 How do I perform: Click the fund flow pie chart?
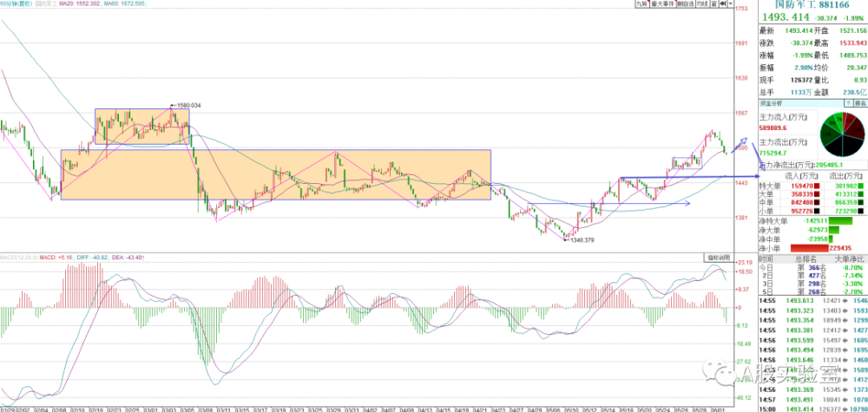click(x=842, y=134)
